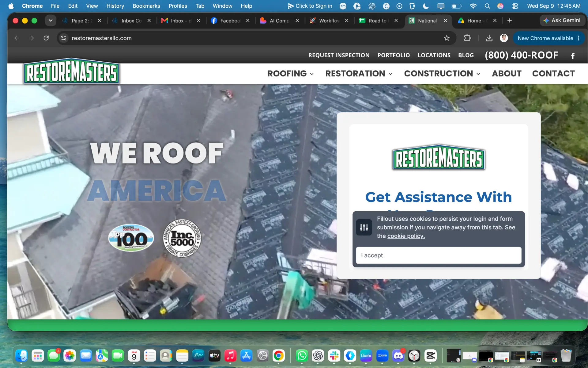Viewport: 588px width, 368px height.
Task: Open ChatGPT in the dock
Action: tap(318, 355)
